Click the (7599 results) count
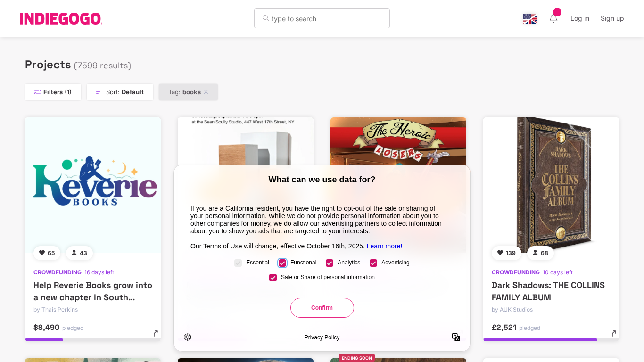 [102, 66]
